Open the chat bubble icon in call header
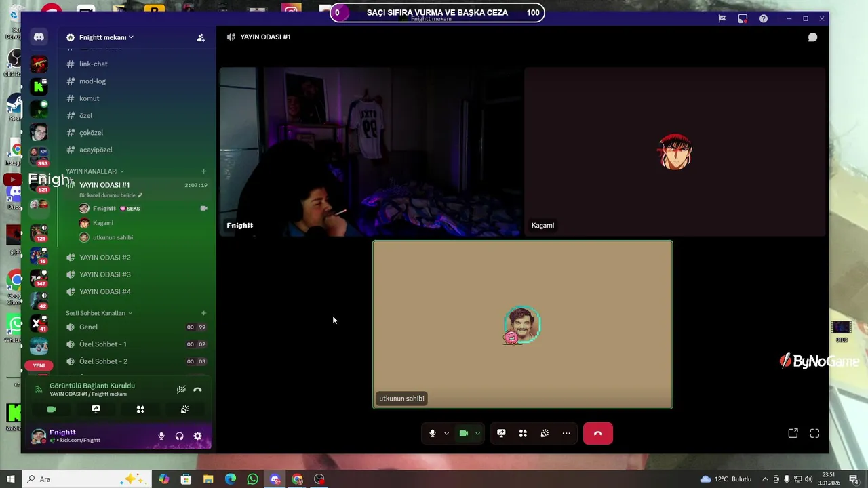 click(x=812, y=37)
